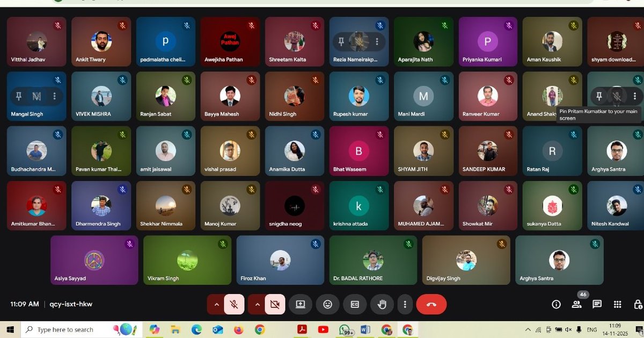The image size is (644, 338).
Task: Open the more options three-dot menu
Action: 405,304
